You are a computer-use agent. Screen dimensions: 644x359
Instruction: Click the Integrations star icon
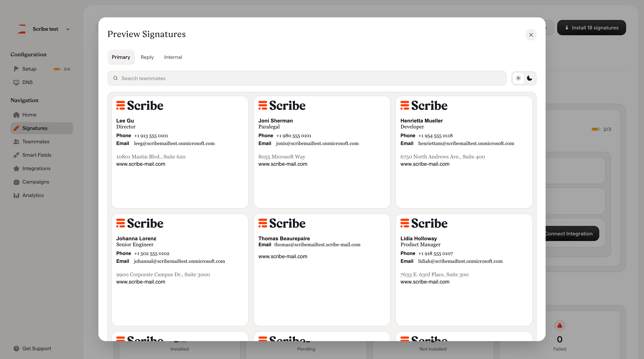[x=16, y=169]
